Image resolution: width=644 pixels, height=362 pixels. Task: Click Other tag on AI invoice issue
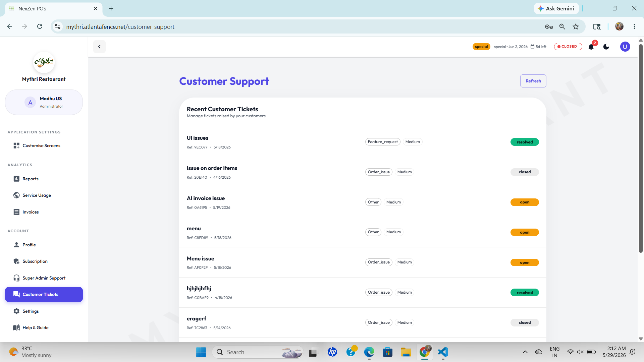373,202
